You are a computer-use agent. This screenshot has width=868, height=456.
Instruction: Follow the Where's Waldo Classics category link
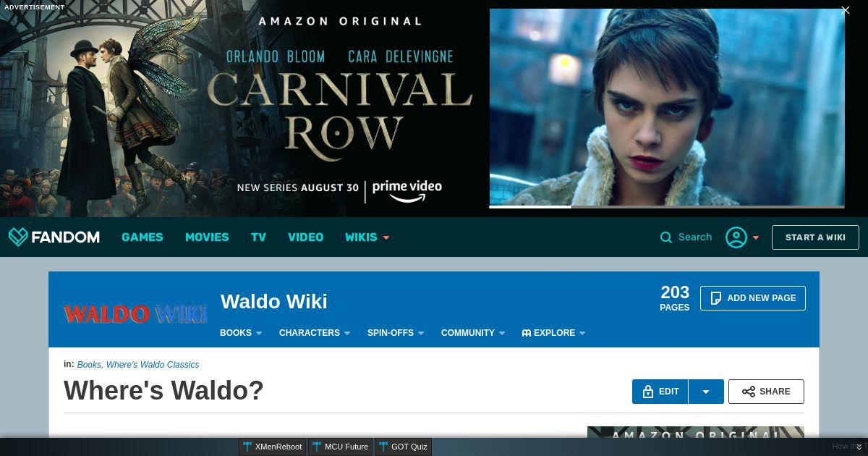pyautogui.click(x=153, y=365)
